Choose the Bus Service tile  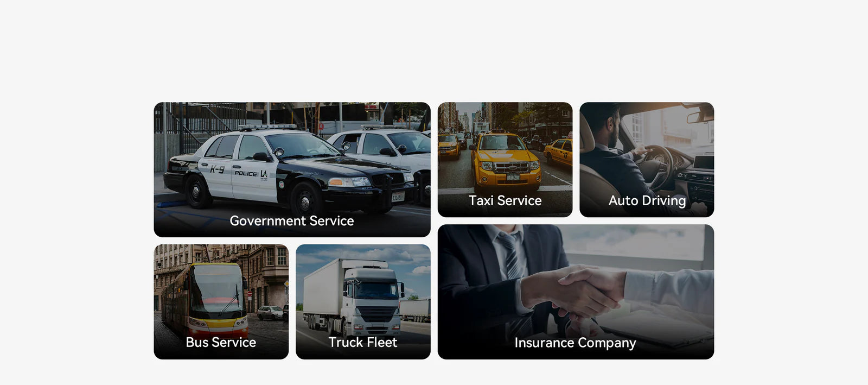click(x=221, y=301)
